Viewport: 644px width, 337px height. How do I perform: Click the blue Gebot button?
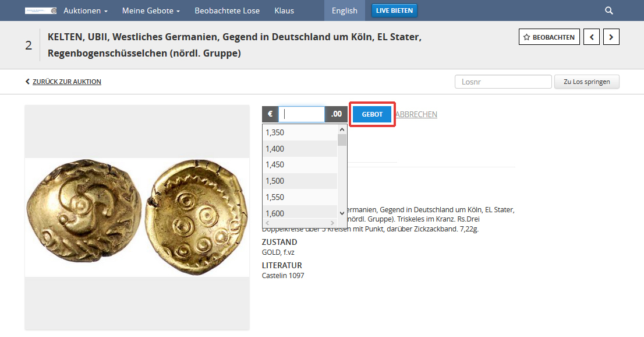(x=372, y=114)
